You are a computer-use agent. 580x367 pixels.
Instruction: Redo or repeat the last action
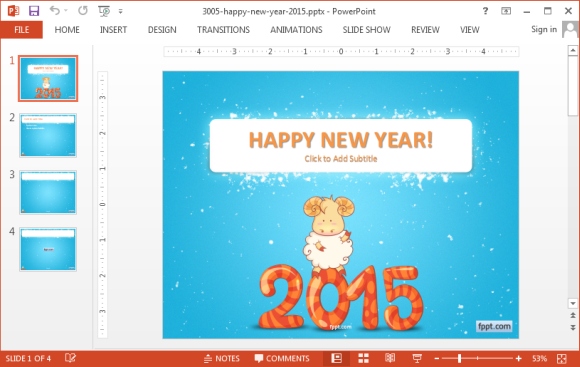click(83, 10)
